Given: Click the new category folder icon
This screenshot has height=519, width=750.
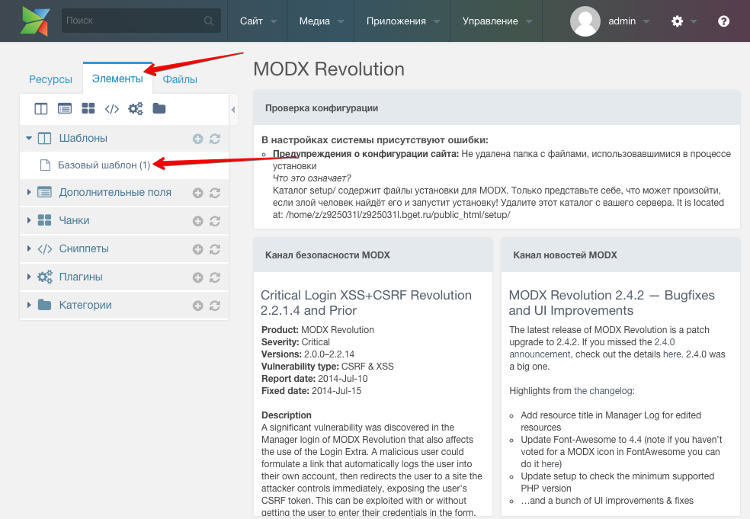Looking at the screenshot, I should click(x=159, y=108).
